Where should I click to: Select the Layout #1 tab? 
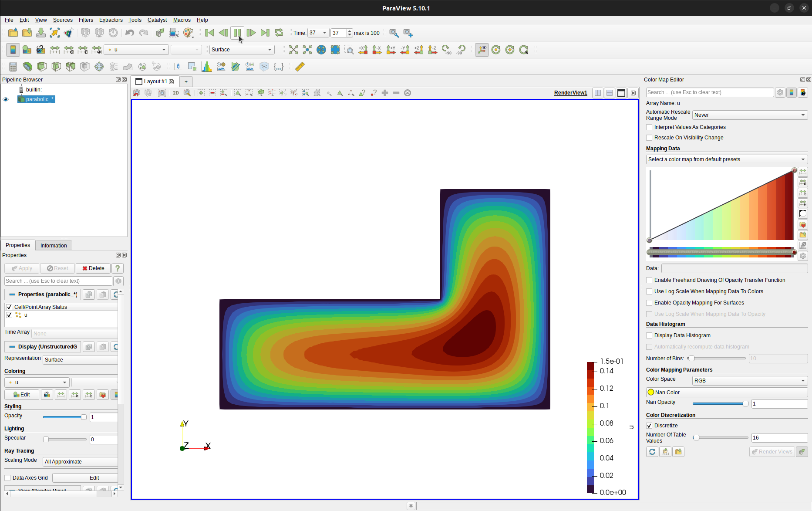155,81
